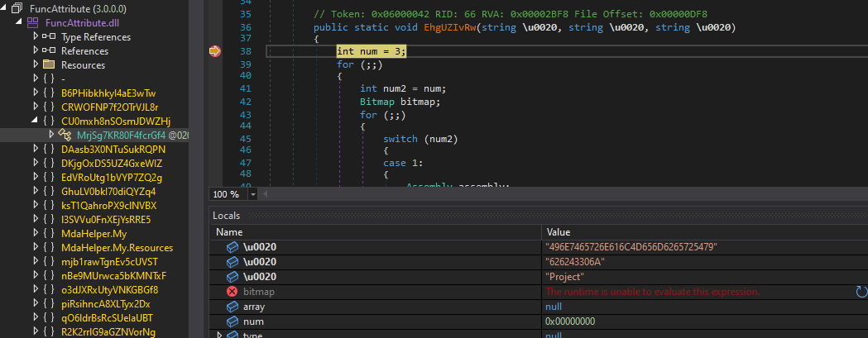Screen dimensions: 868x338
Task: Click the variable icon beside array
Action: click(233, 307)
